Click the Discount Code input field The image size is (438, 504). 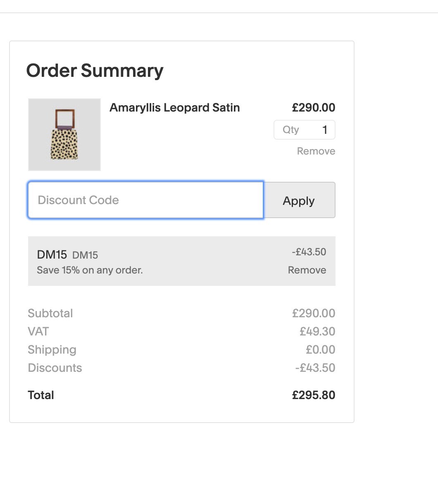[145, 200]
